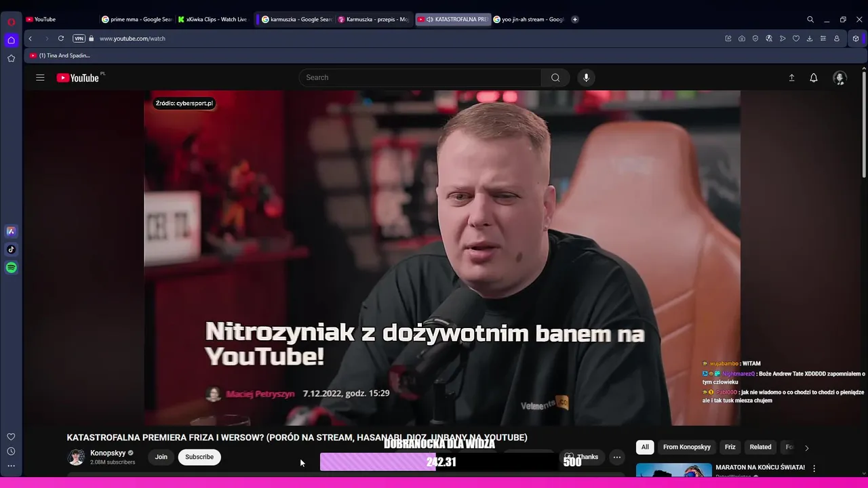Open the pinboard edit icon in toolbar
Screen dimensions: 868x488
click(x=728, y=39)
